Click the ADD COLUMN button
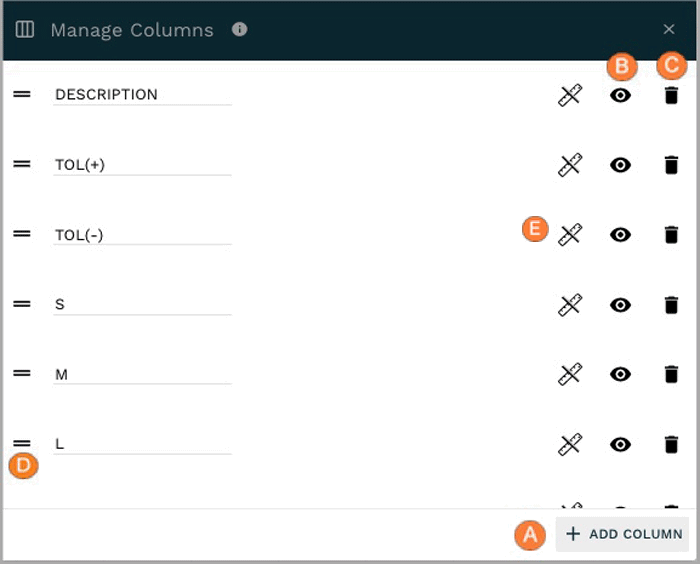 [x=622, y=534]
